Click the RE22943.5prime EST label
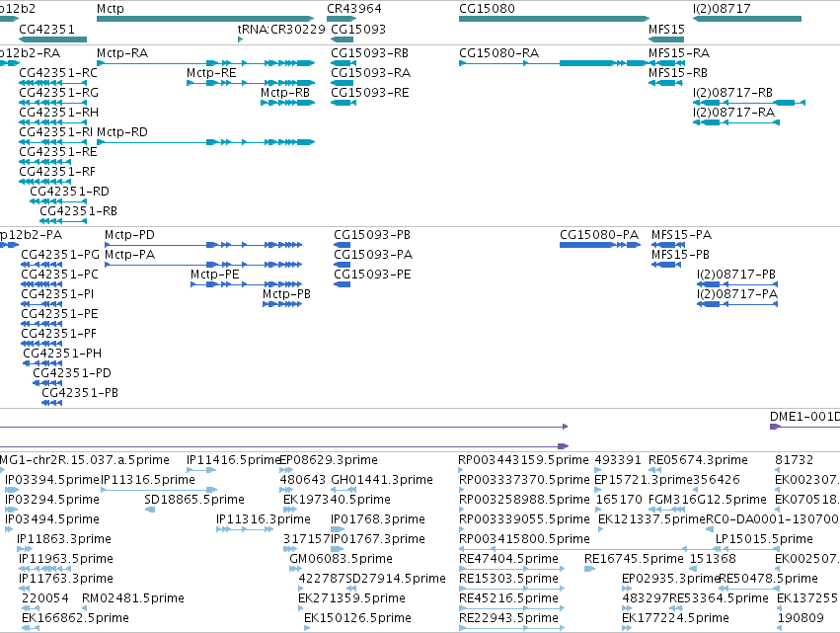The image size is (840, 633). (x=509, y=618)
